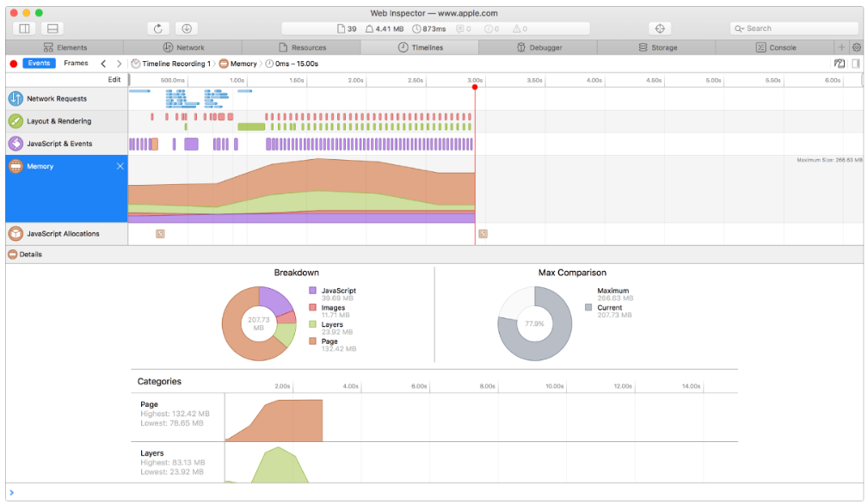
Task: Activate the element selection crosshair icon
Action: tap(660, 28)
